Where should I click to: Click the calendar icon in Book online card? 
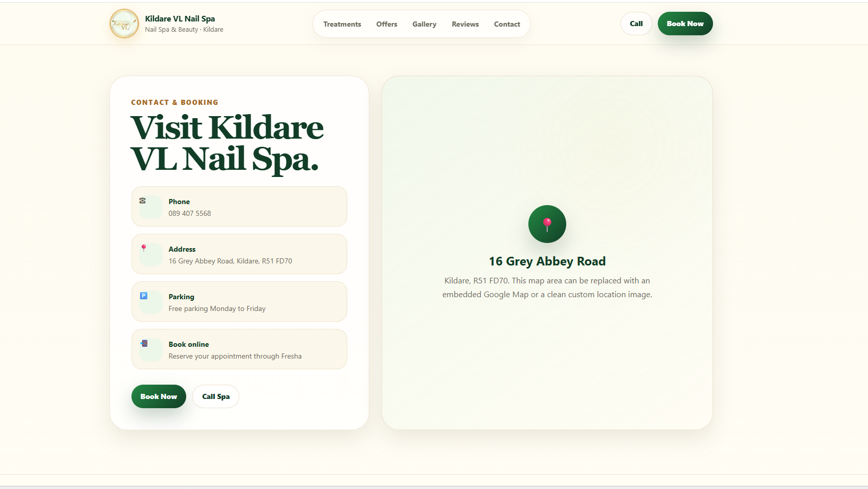(x=144, y=343)
